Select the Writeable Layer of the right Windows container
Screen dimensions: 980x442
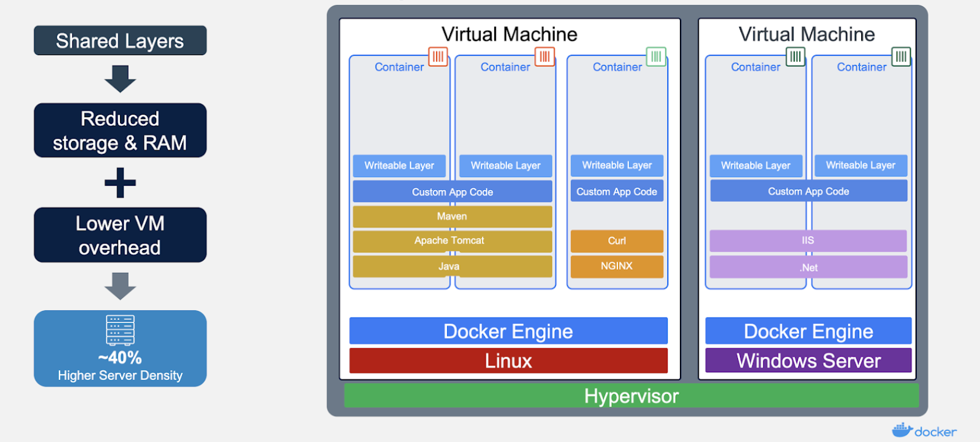tap(861, 165)
